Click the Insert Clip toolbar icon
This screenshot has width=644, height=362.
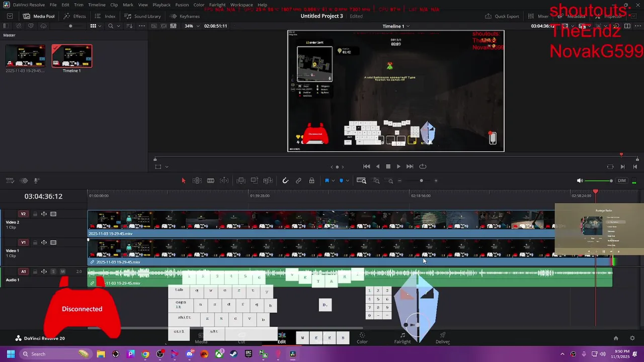pos(241,180)
